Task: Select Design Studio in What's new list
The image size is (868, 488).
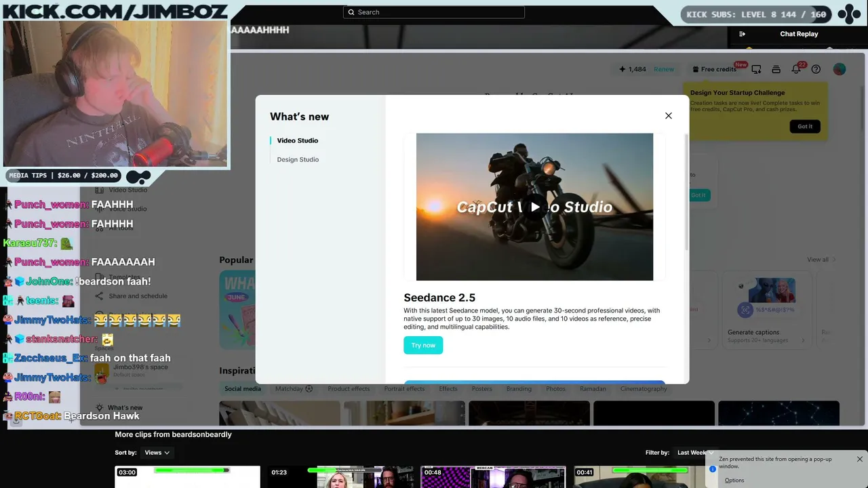Action: (x=298, y=159)
